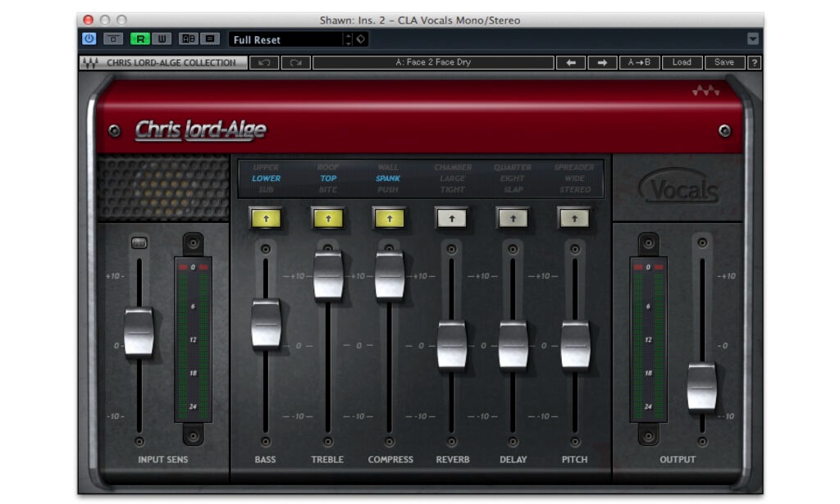Enable Read automation (R) button

(139, 39)
